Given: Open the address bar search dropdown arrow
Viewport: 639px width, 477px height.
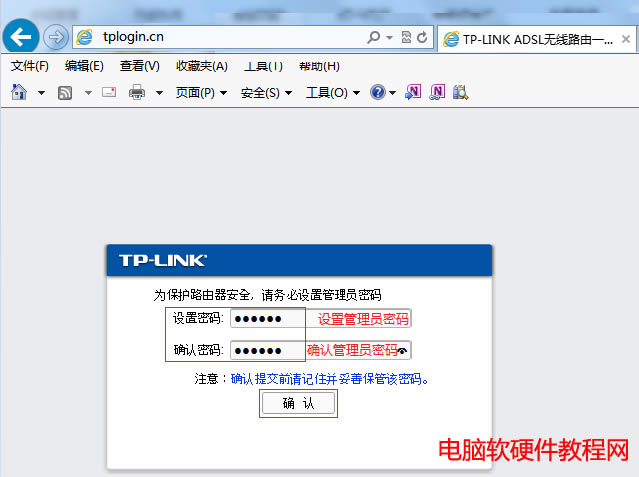Looking at the screenshot, I should coord(390,38).
